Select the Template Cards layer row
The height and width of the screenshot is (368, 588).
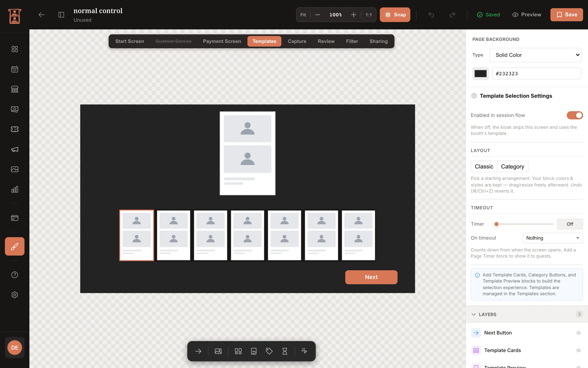527,350
